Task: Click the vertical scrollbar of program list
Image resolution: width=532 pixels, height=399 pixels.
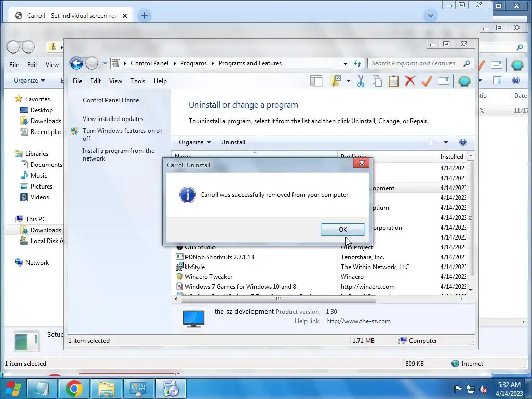Action: (470, 218)
